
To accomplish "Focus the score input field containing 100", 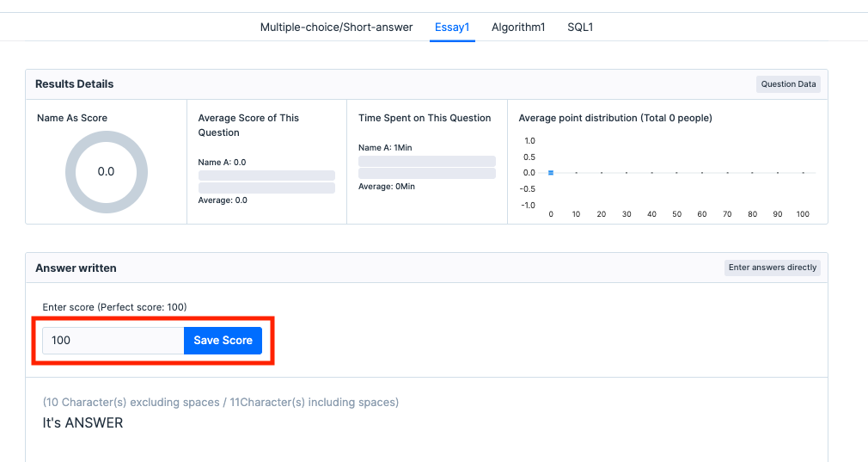I will [113, 340].
